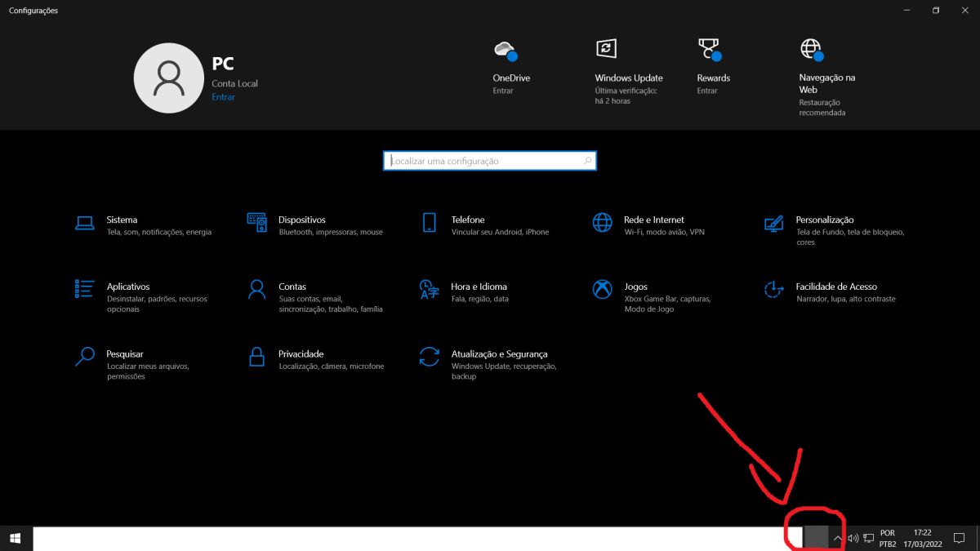Open Telefone settings
Image resolution: width=980 pixels, height=551 pixels.
486,225
